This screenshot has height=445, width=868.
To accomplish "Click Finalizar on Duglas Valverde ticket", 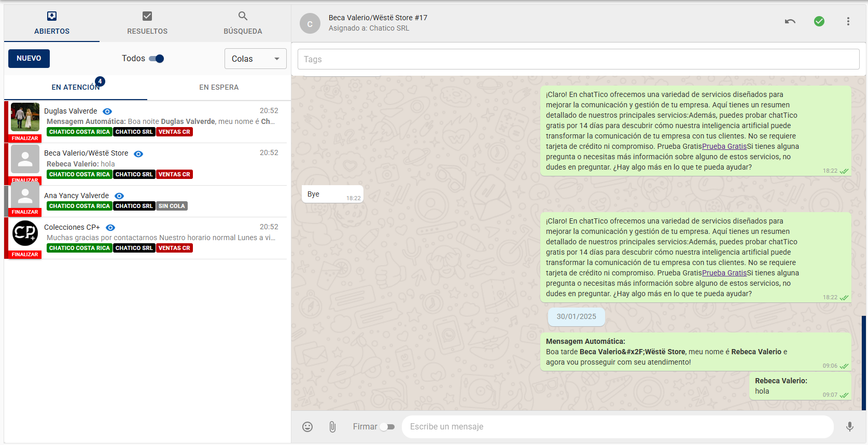I will pyautogui.click(x=25, y=138).
